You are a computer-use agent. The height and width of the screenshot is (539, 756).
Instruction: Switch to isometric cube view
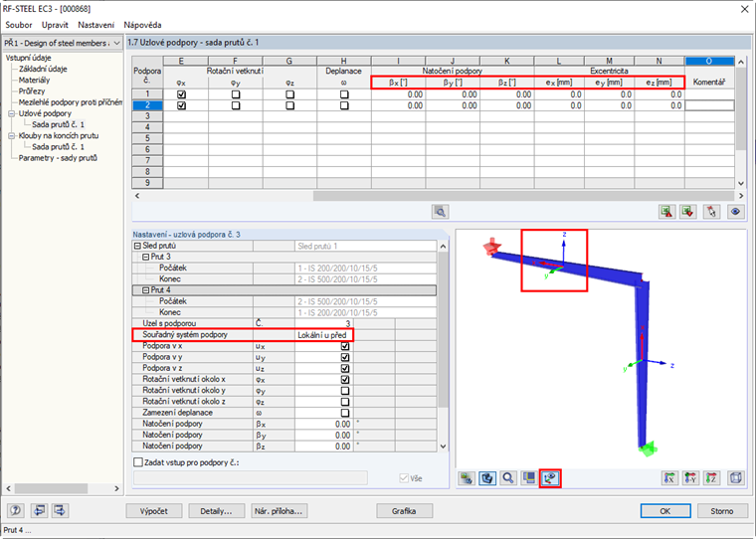[736, 478]
